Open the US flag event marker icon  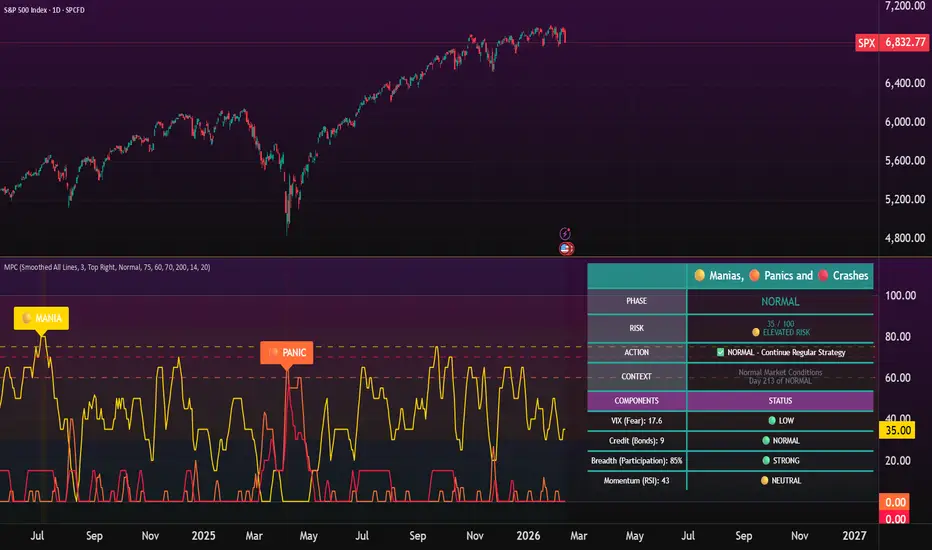[566, 249]
